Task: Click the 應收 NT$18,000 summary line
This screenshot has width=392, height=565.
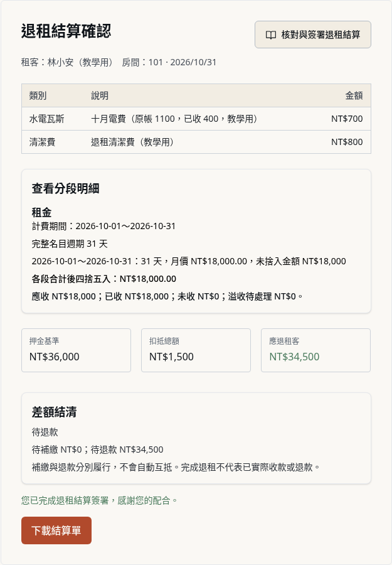Action: [x=167, y=296]
